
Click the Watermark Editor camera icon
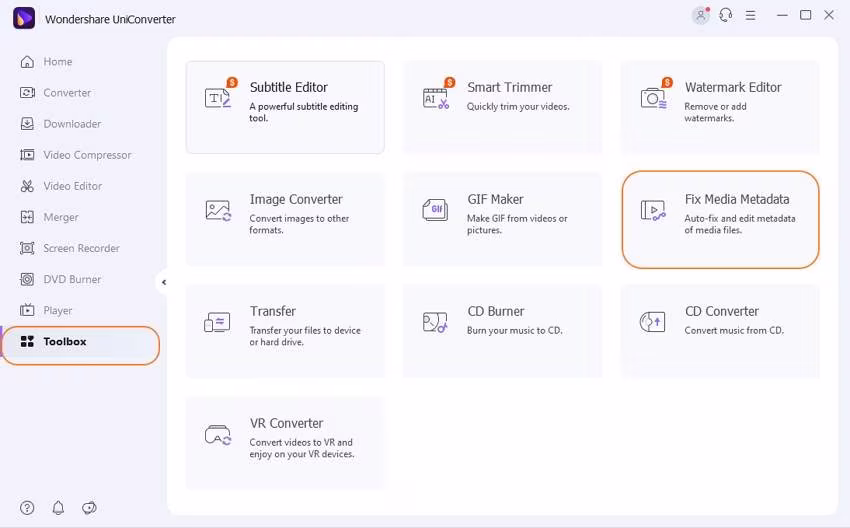(653, 97)
